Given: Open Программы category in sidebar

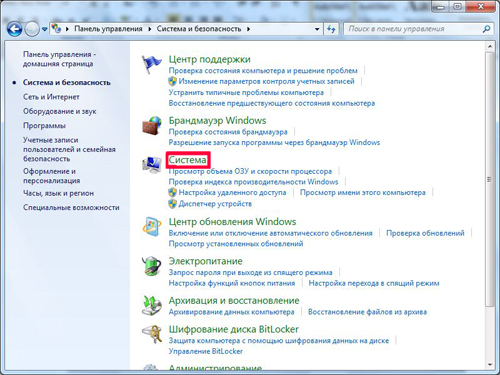Looking at the screenshot, I should [44, 126].
